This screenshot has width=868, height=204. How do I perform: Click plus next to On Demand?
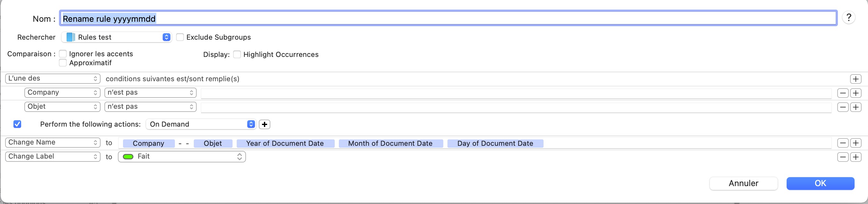(265, 124)
